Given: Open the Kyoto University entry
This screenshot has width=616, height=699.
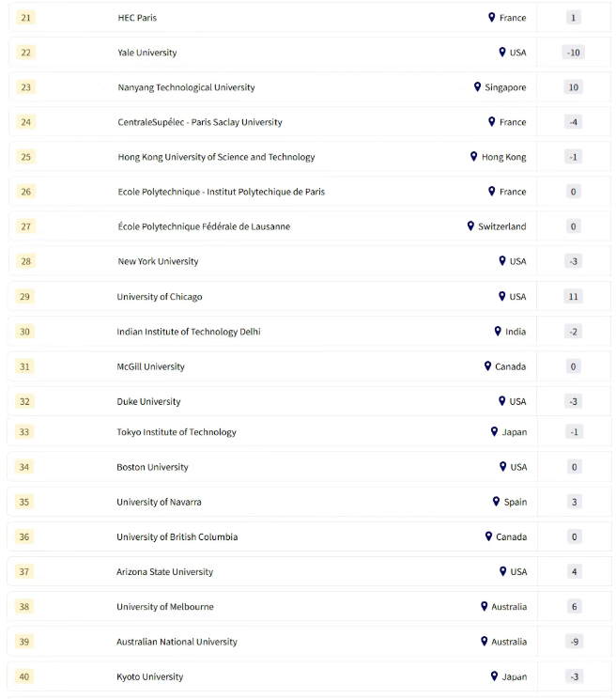Looking at the screenshot, I should (x=150, y=676).
